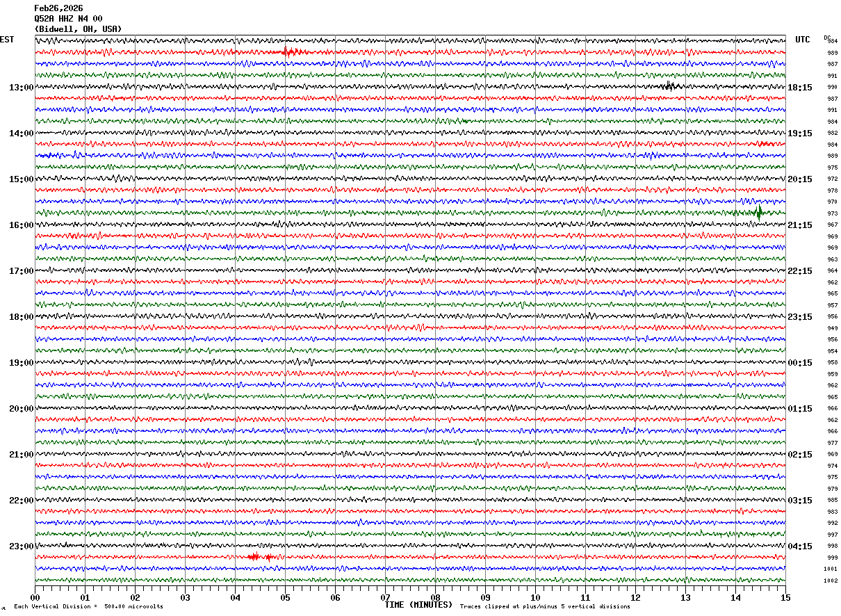
Task: Click the 04:15 UTC time marker
Action: [800, 546]
